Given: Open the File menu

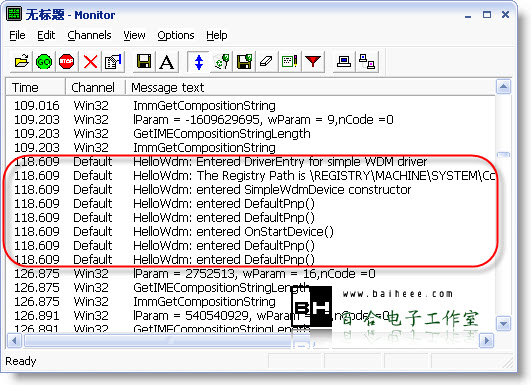Looking at the screenshot, I should pos(17,35).
